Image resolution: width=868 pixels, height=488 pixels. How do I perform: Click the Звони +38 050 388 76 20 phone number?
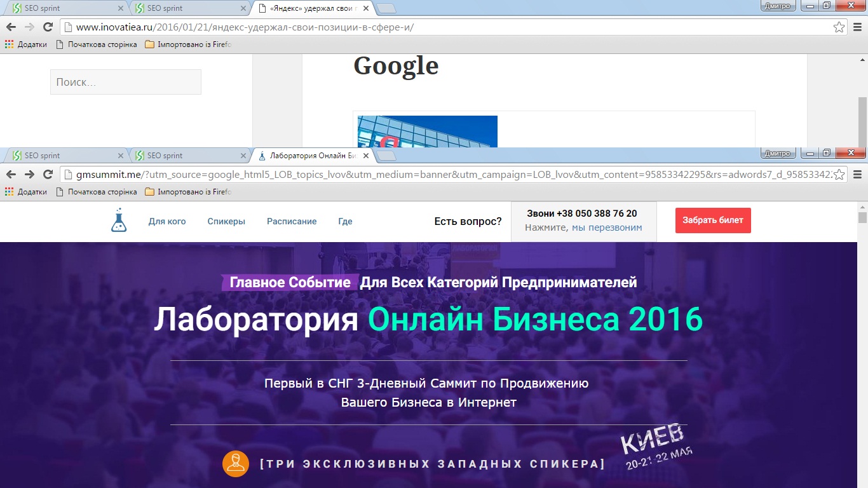582,213
